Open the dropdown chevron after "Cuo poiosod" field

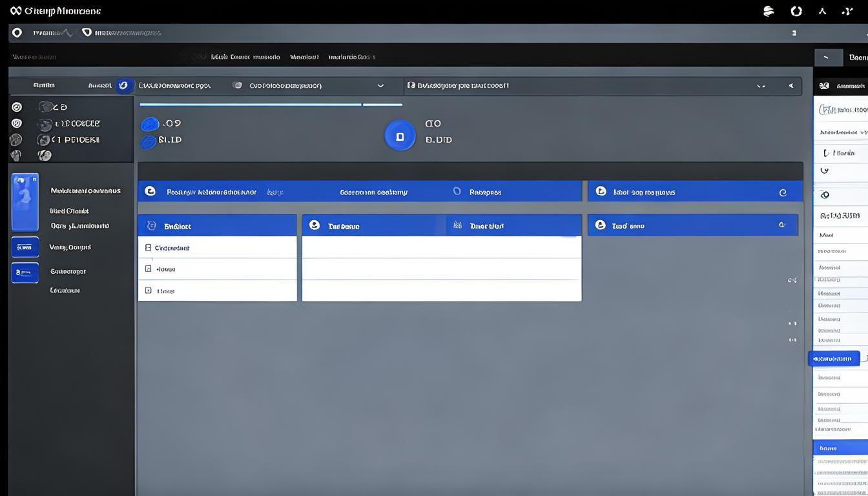[380, 85]
